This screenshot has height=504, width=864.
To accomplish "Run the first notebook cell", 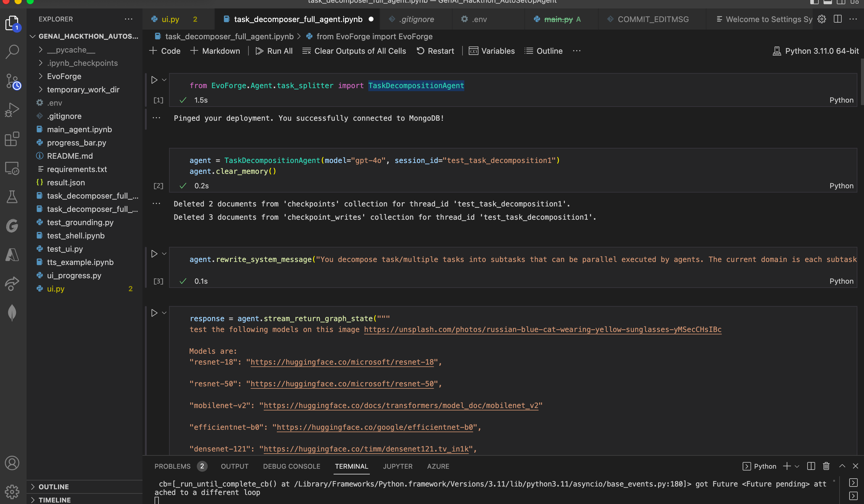I will click(154, 80).
